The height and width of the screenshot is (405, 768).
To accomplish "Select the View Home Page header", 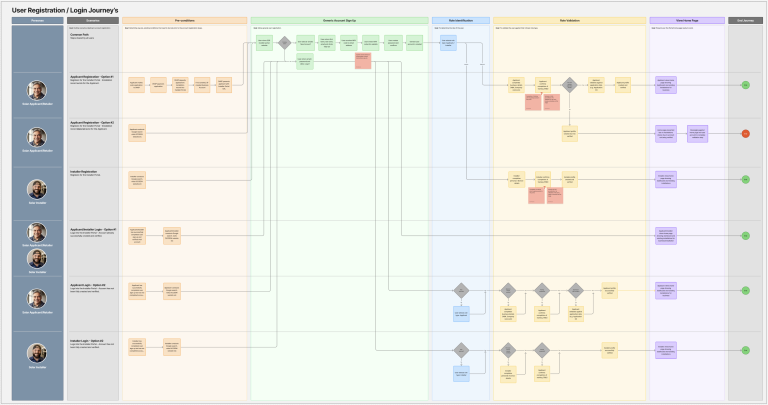I will [687, 21].
